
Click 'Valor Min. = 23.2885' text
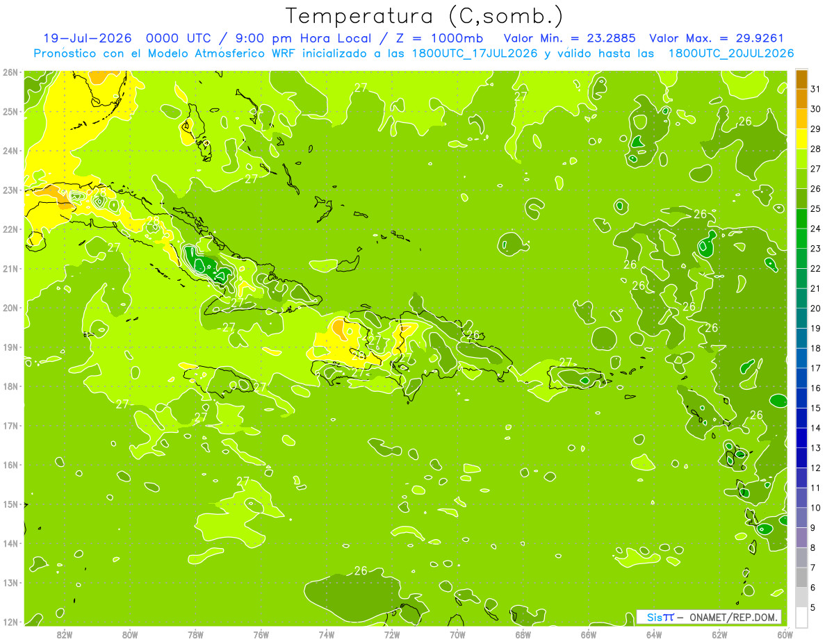coord(571,39)
